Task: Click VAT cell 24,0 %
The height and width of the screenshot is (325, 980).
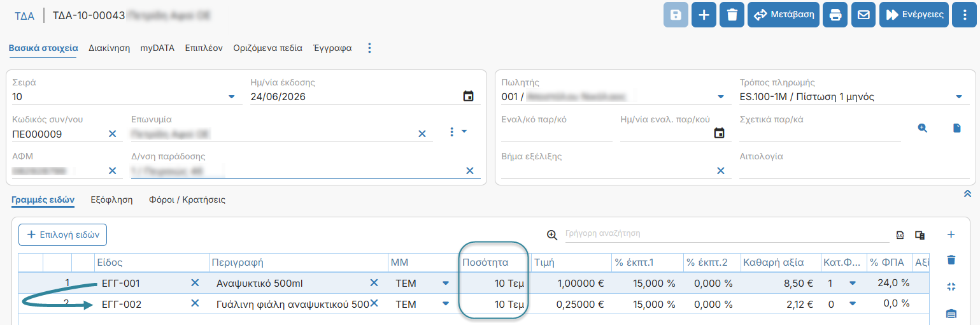Action: (890, 283)
